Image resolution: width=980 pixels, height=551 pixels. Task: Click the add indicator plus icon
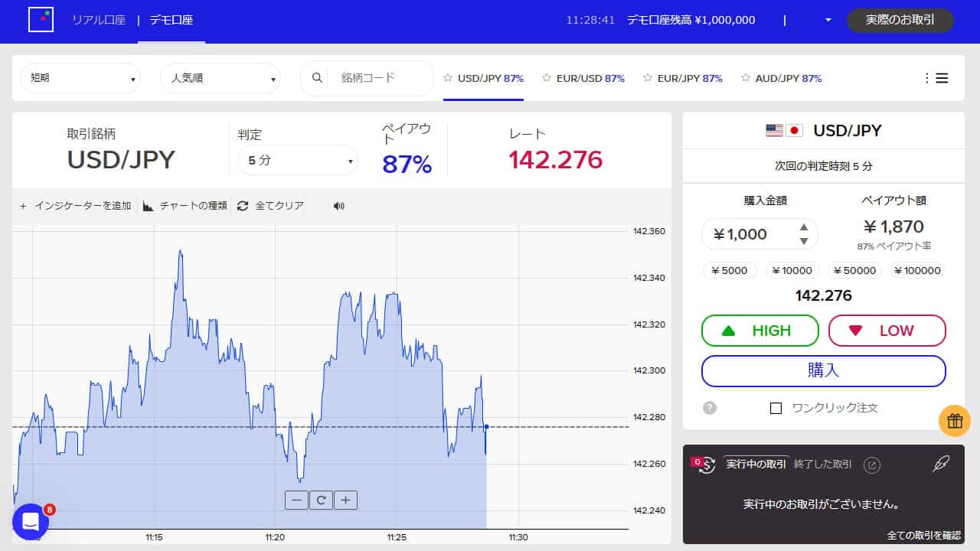click(x=23, y=206)
